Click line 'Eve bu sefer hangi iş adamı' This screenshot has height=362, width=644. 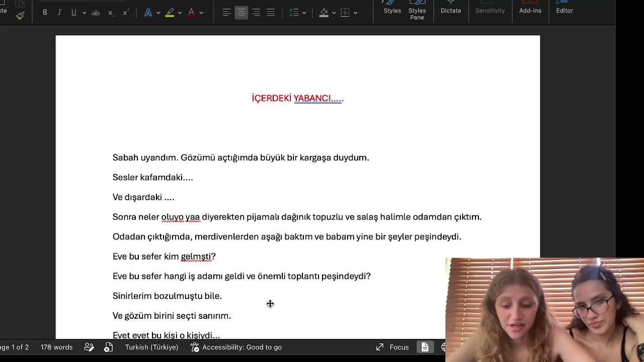tap(242, 276)
